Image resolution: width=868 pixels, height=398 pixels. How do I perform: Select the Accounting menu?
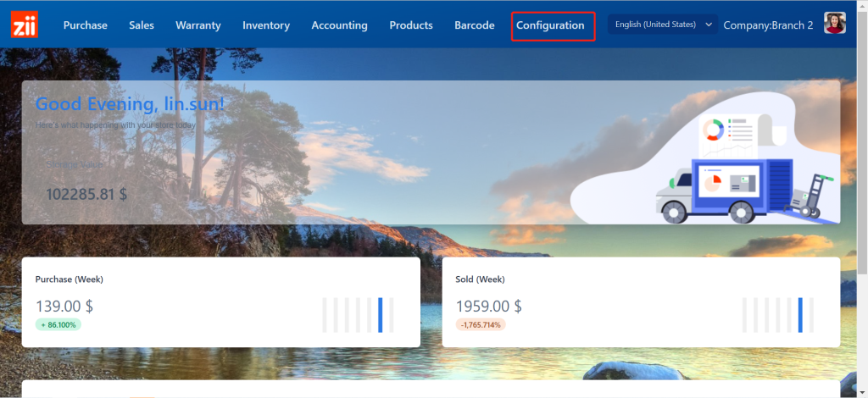339,25
